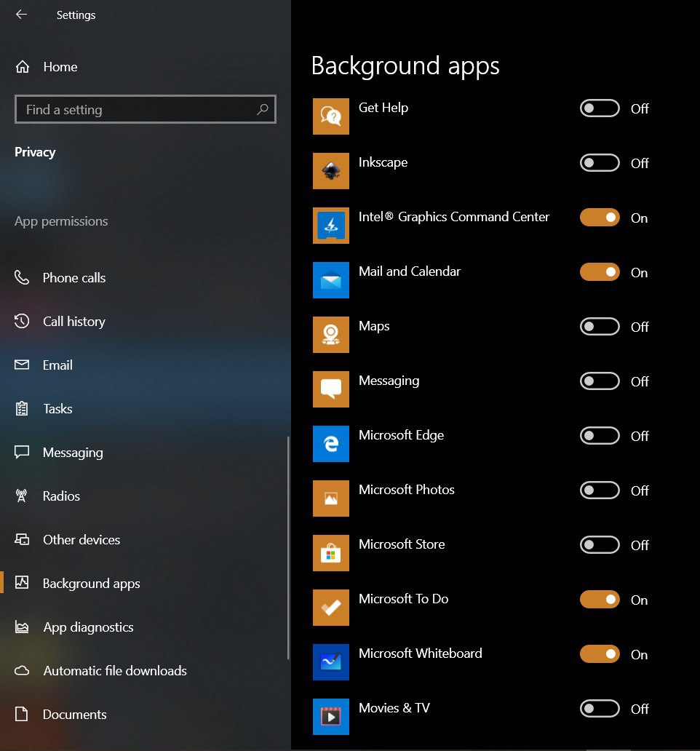Click the Intel Graphics Command Center icon
Screen dimensions: 700x751
(331, 226)
